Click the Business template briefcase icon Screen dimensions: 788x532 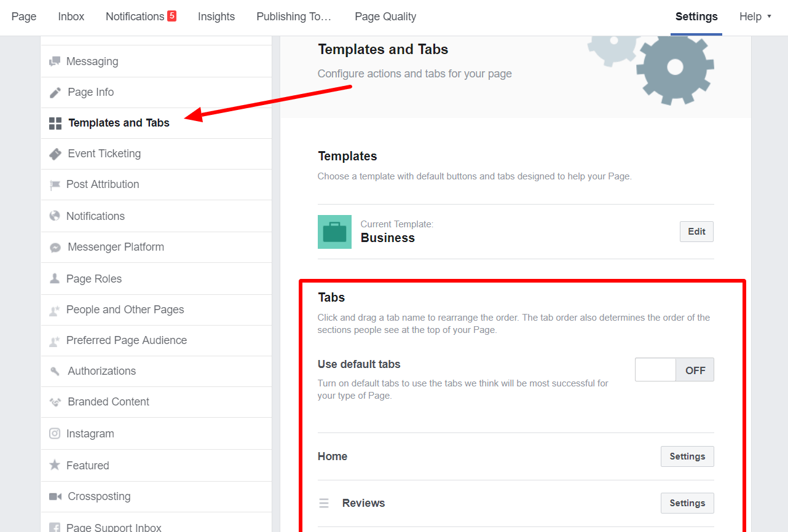coord(334,232)
